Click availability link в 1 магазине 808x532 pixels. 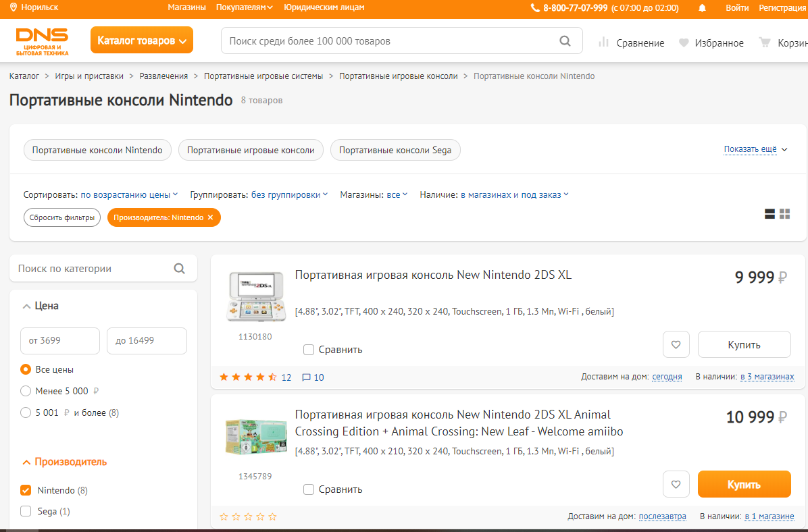[769, 516]
